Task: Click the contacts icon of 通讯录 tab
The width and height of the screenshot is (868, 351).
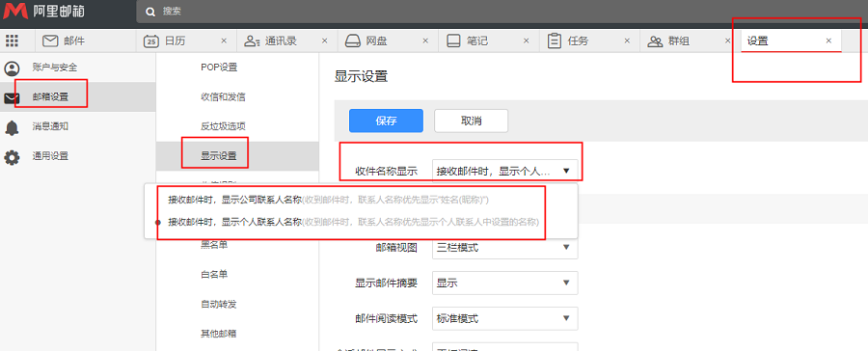Action: [253, 40]
